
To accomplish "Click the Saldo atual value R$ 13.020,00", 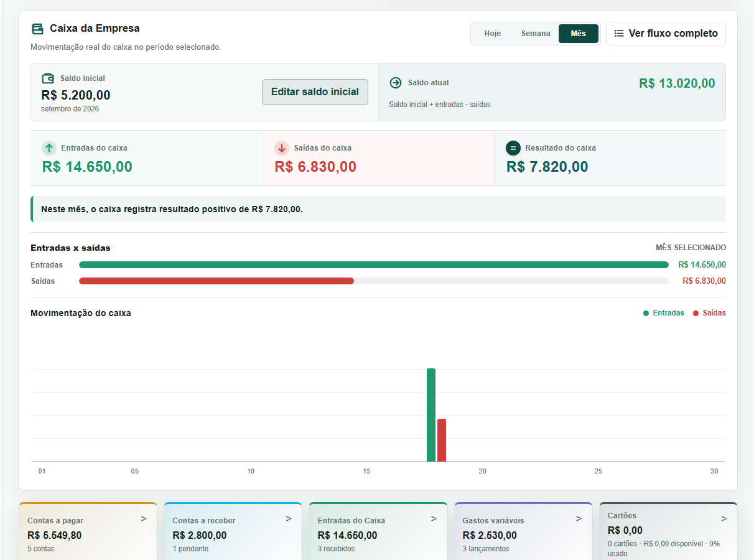I will pyautogui.click(x=677, y=83).
